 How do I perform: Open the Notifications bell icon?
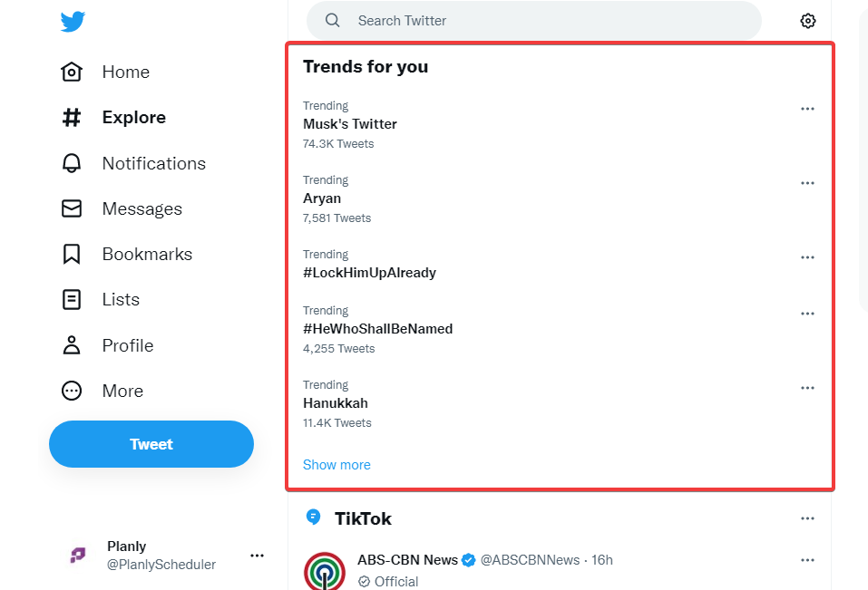pyautogui.click(x=72, y=163)
